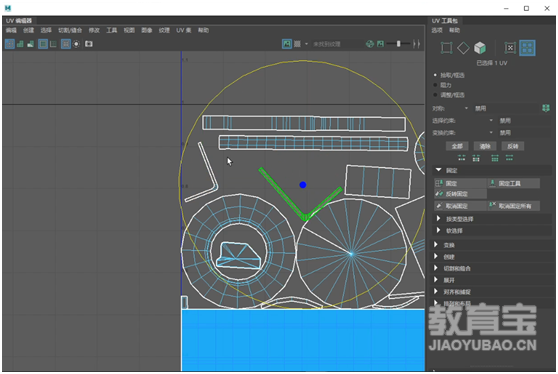Image resolution: width=558 pixels, height=374 pixels.
Task: Open the 编辑 menu in the UV editor
Action: tap(11, 30)
